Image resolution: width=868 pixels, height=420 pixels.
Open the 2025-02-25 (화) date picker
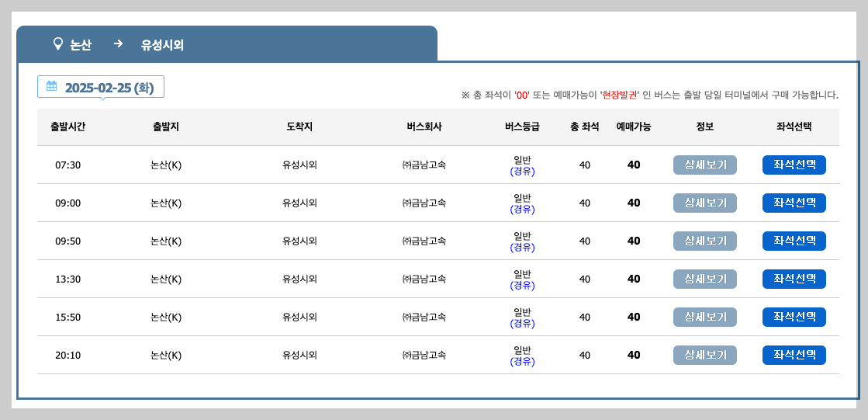click(x=101, y=87)
